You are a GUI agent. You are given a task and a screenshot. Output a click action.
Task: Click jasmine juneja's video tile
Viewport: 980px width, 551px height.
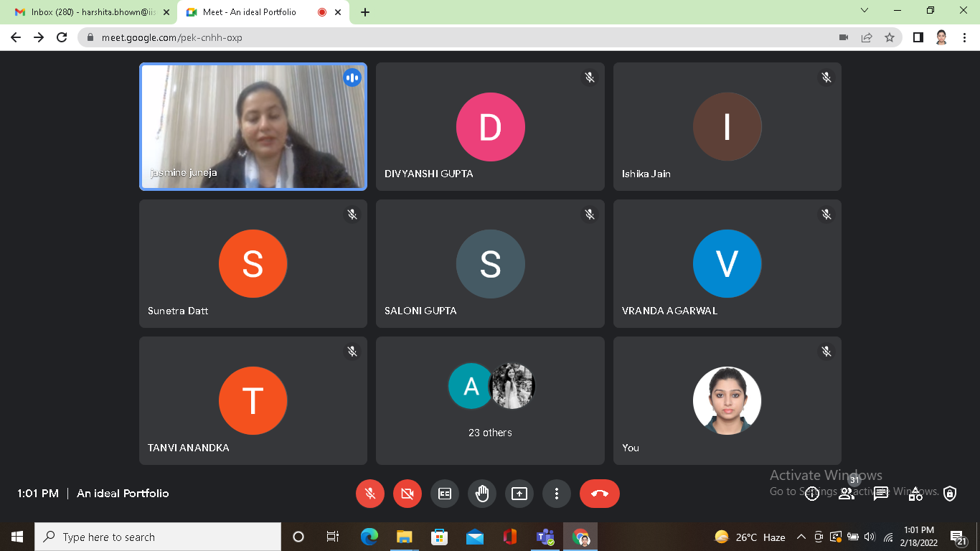coord(253,126)
